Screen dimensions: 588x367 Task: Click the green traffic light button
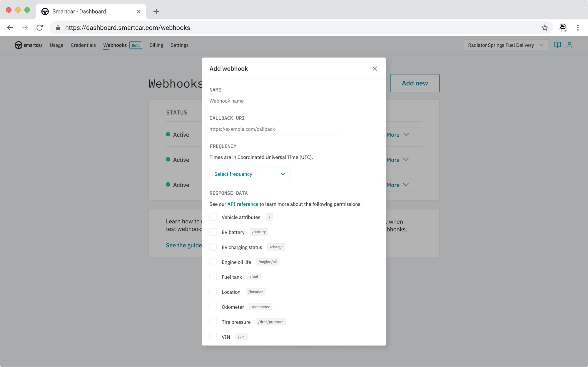pos(27,10)
